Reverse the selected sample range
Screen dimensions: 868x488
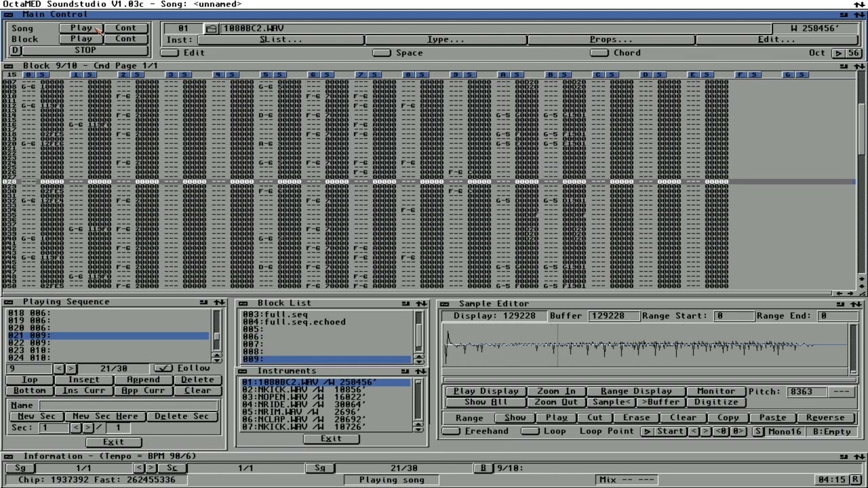tap(825, 418)
